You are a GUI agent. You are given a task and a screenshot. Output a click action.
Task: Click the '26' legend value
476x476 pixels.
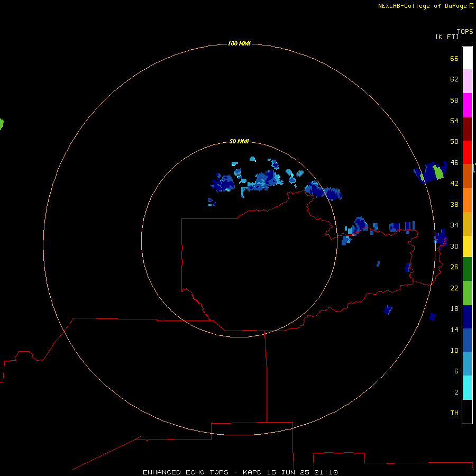[454, 267]
